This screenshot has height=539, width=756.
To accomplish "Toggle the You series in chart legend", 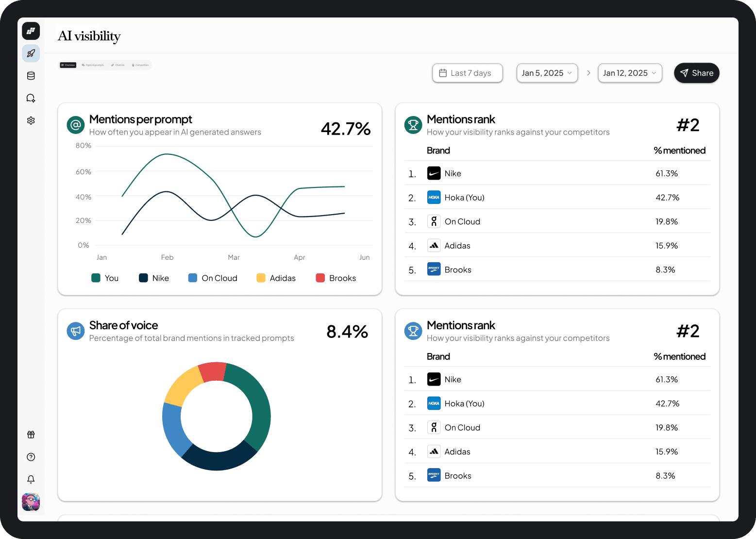I will click(105, 278).
